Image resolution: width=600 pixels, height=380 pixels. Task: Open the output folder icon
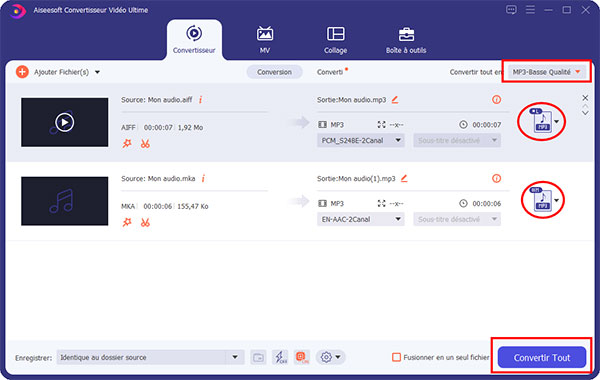click(x=258, y=357)
